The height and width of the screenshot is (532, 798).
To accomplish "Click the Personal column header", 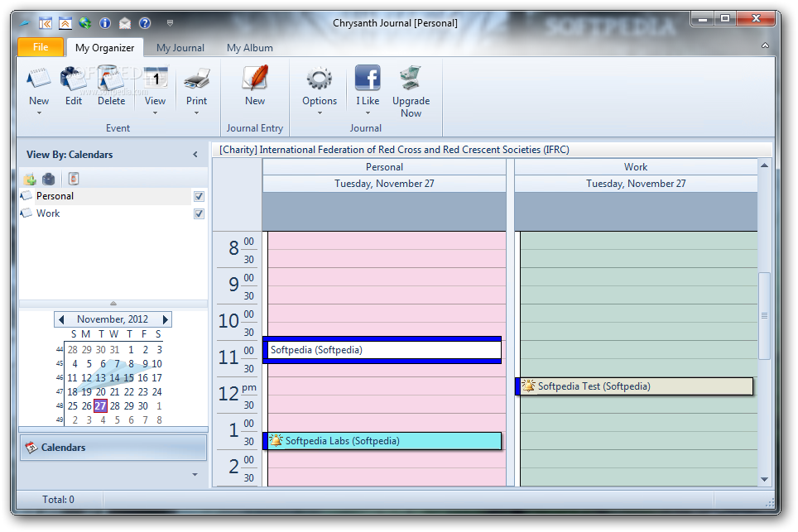I will point(384,167).
